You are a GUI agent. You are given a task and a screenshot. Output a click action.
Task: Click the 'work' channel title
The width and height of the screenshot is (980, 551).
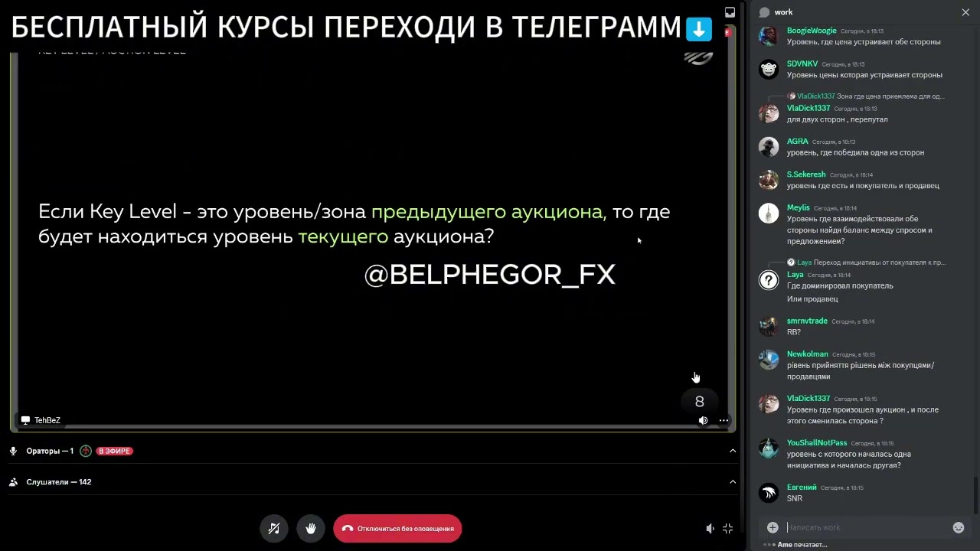pyautogui.click(x=783, y=12)
